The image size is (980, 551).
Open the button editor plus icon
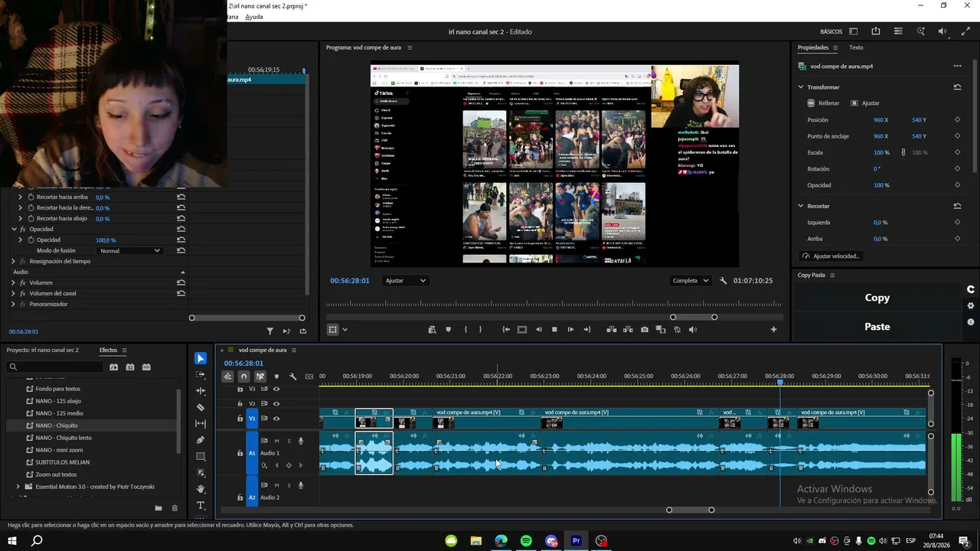pyautogui.click(x=773, y=330)
